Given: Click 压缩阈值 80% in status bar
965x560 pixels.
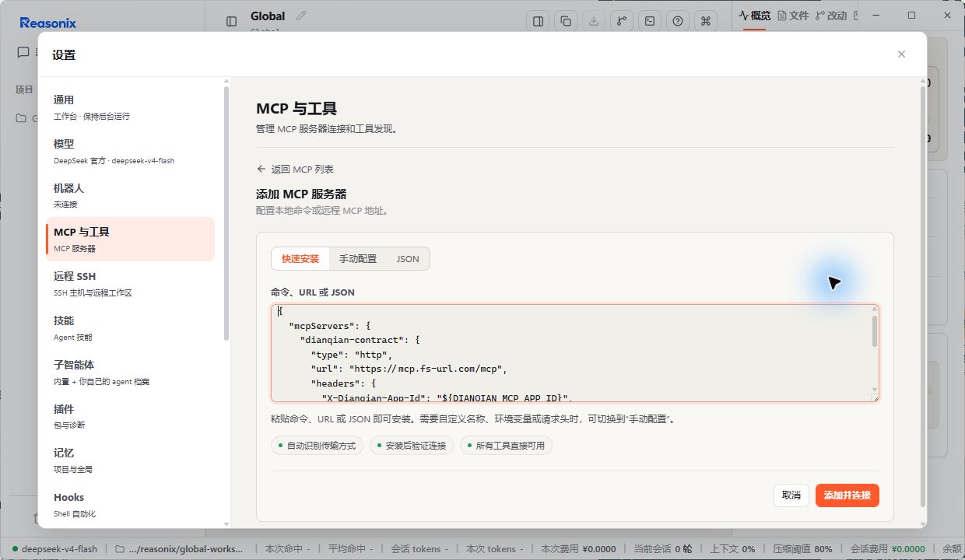Looking at the screenshot, I should click(802, 548).
